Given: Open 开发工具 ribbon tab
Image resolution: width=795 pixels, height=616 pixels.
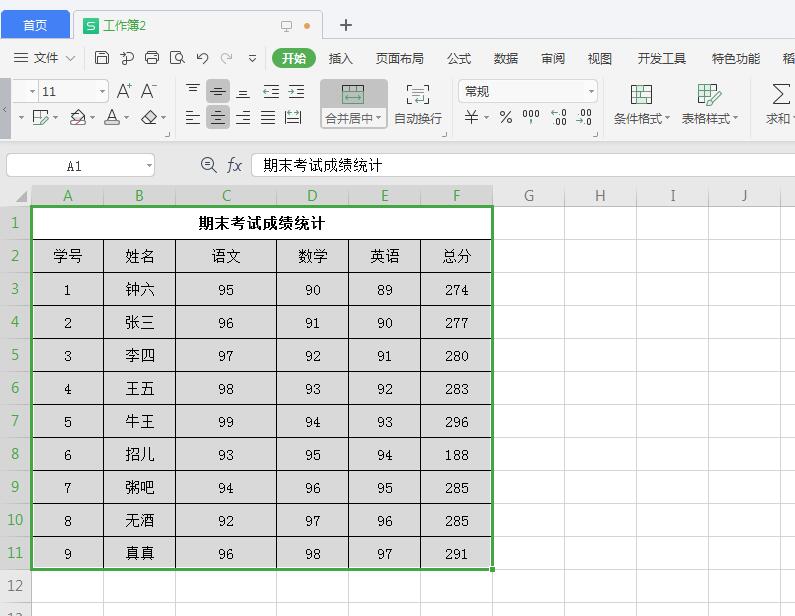Looking at the screenshot, I should [661, 58].
